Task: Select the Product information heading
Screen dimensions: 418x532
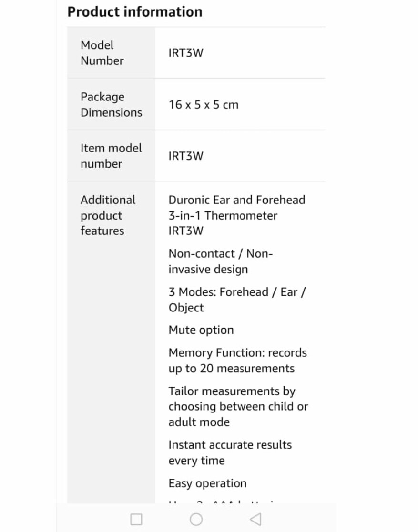Action: [x=135, y=12]
